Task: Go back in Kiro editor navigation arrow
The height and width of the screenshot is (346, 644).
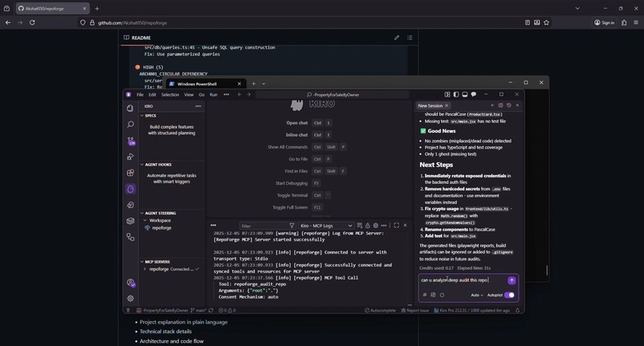Action: point(240,94)
